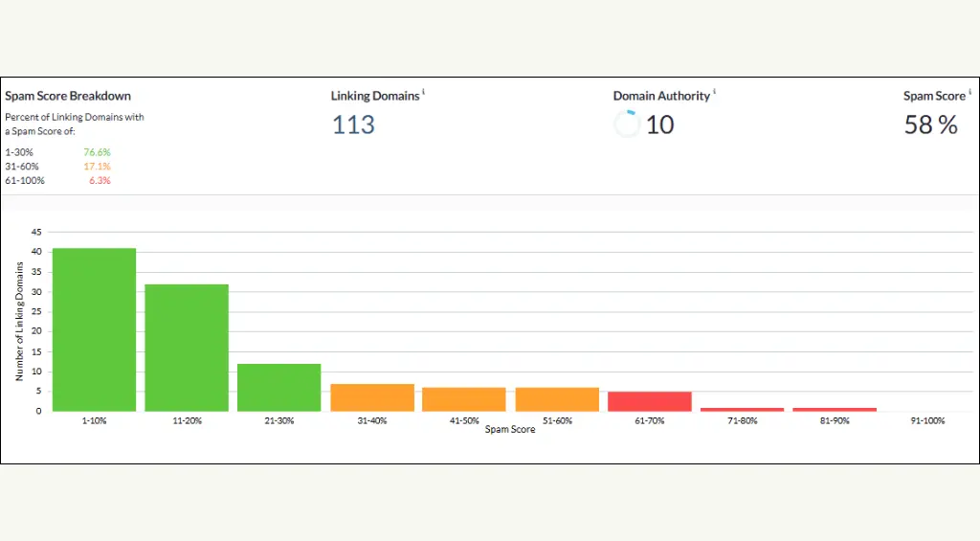Click the Domain Authority circular progress ring
Image resolution: width=980 pixels, height=541 pixels.
point(627,124)
